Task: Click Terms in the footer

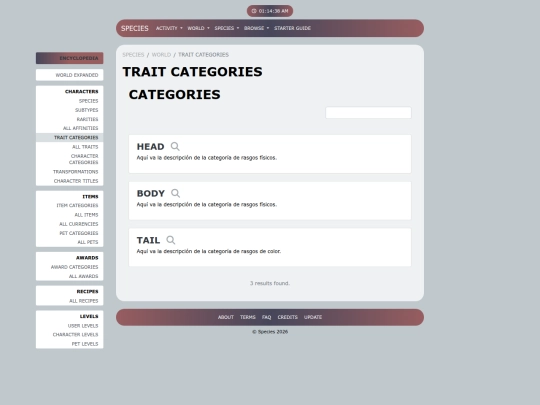Action: click(x=248, y=317)
